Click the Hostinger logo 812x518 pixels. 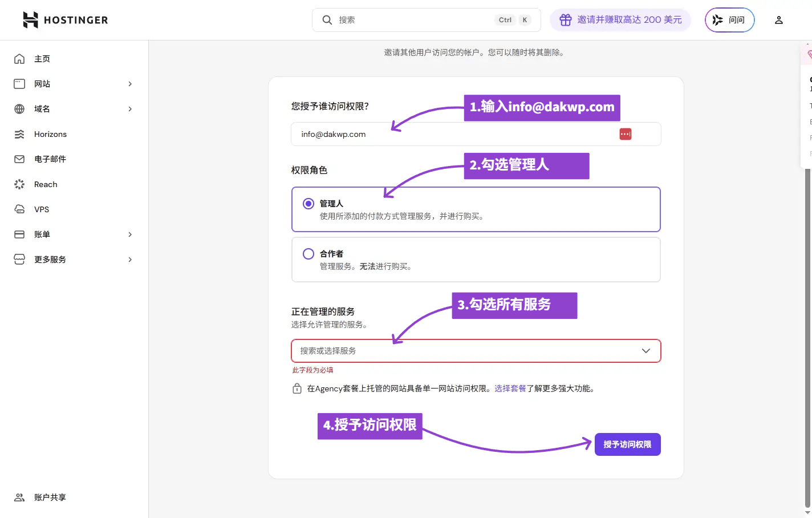tap(65, 20)
